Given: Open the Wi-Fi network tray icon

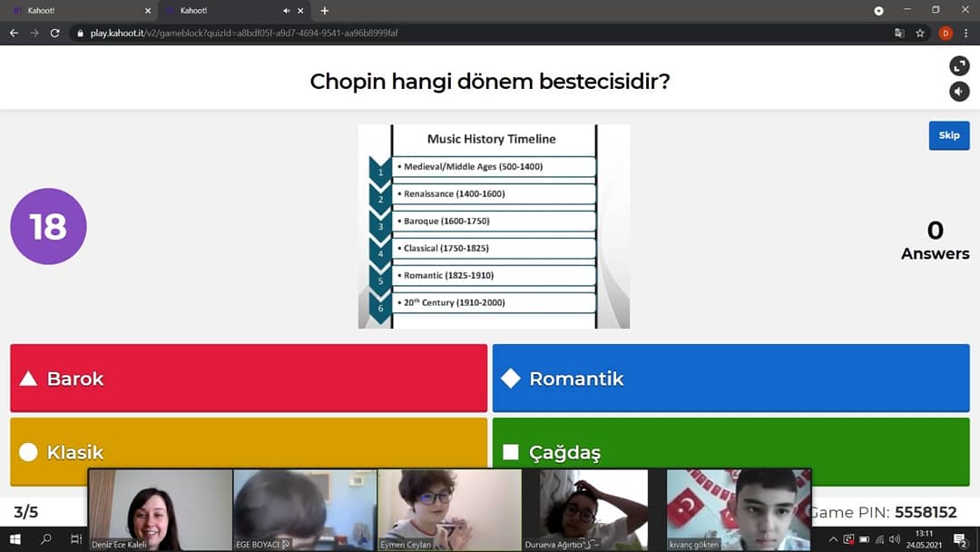Looking at the screenshot, I should click(x=880, y=539).
